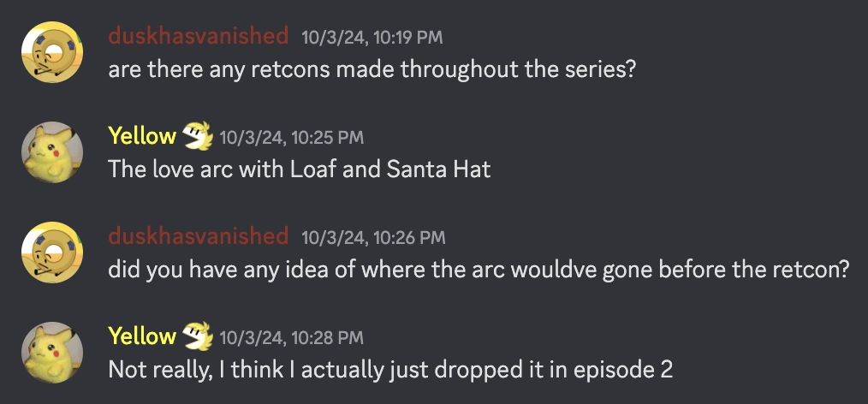Click the role badge icon beside Yellow at 10:25 PM
868x404 pixels.
click(x=198, y=136)
